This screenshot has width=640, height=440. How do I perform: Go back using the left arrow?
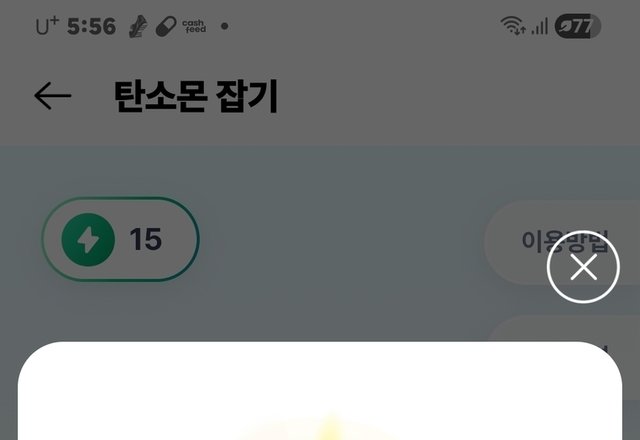coord(53,96)
